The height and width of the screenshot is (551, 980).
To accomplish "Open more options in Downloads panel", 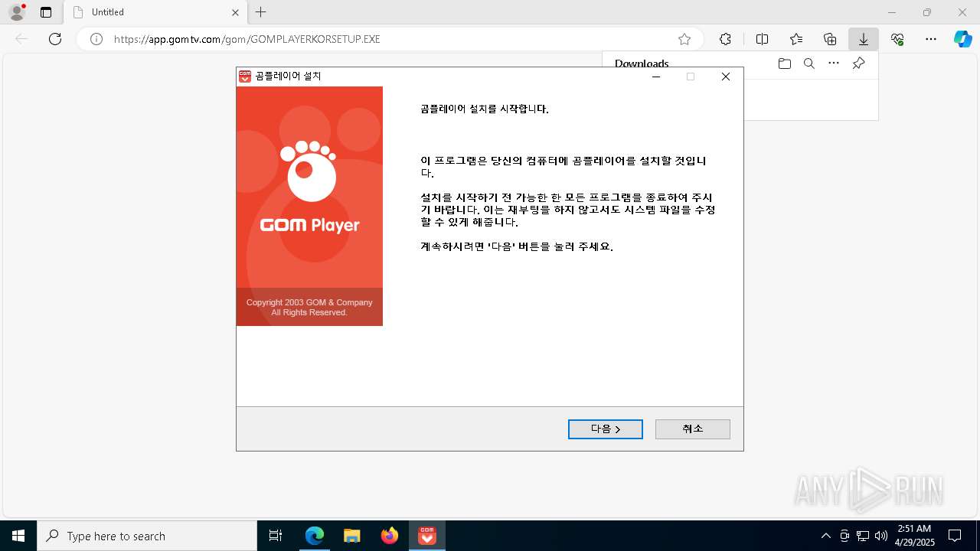I will (834, 64).
